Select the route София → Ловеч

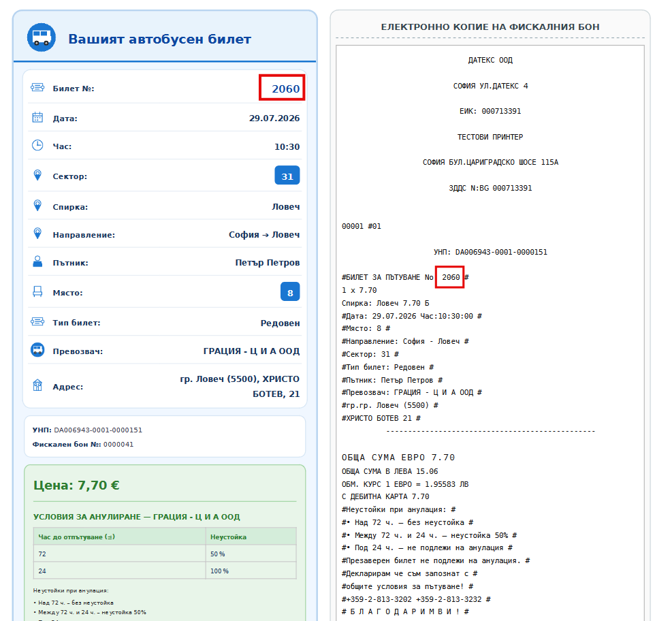pyautogui.click(x=264, y=234)
